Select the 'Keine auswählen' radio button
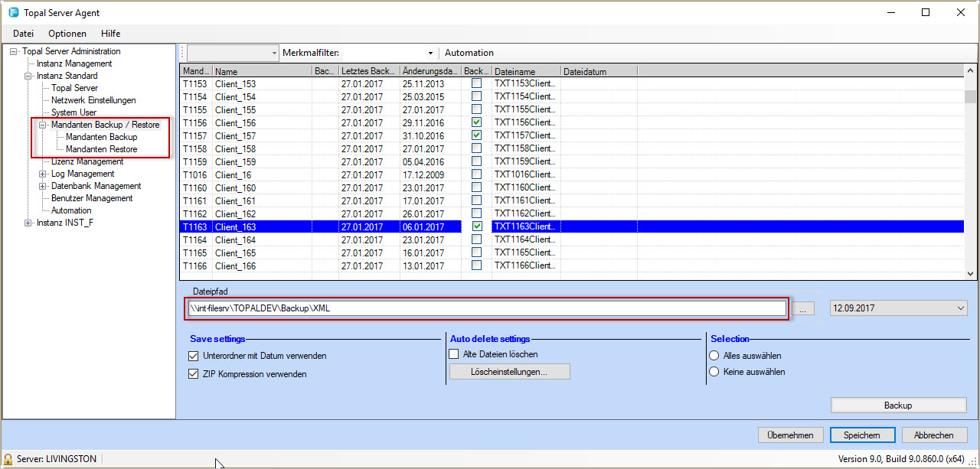This screenshot has height=469, width=980. (x=714, y=372)
